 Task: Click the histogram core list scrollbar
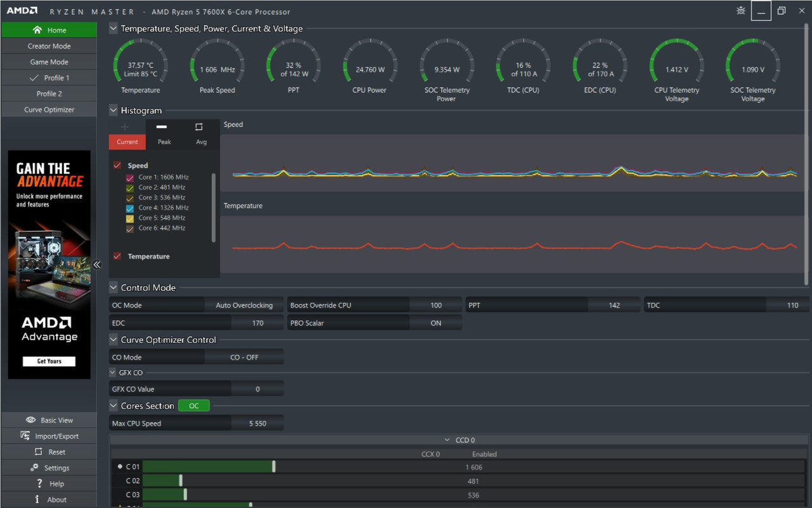click(x=213, y=208)
